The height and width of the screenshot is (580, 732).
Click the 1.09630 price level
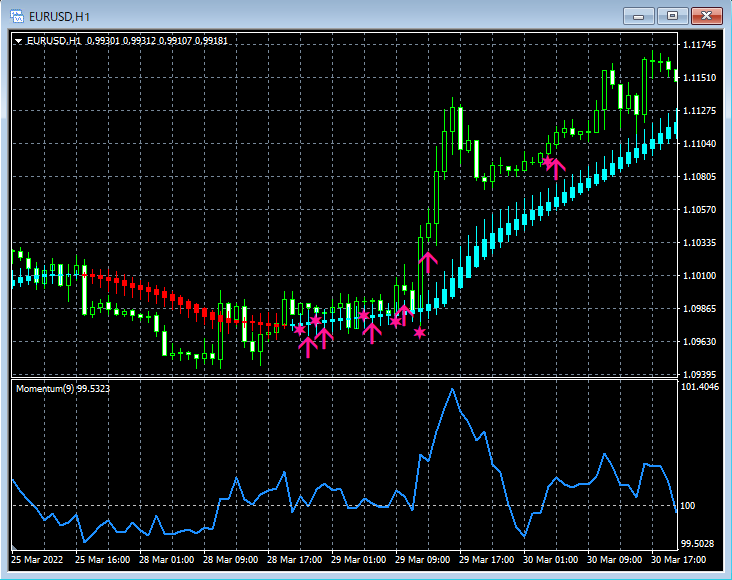tap(699, 341)
